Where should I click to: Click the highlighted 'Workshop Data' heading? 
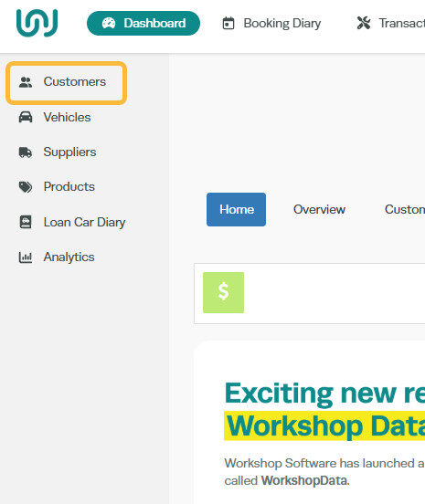325,425
